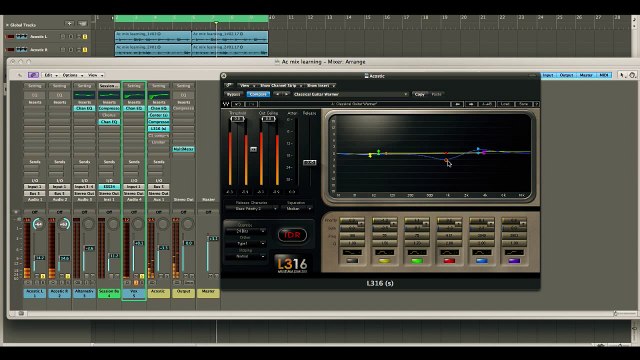Image resolution: width=640 pixels, height=360 pixels.
Task: Click the Acoustic L track icon in Arrange
Action: point(22,37)
